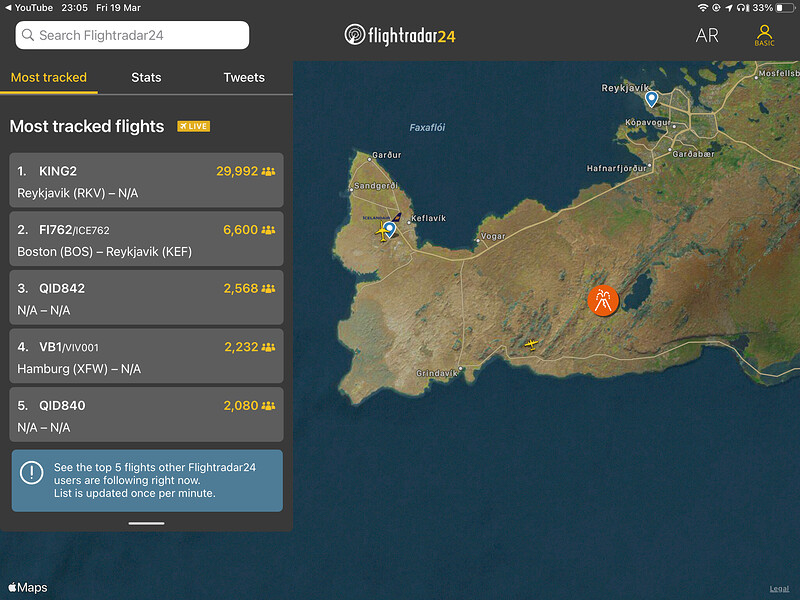Tap the Sandgerði map label
The height and width of the screenshot is (600, 800).
[376, 186]
